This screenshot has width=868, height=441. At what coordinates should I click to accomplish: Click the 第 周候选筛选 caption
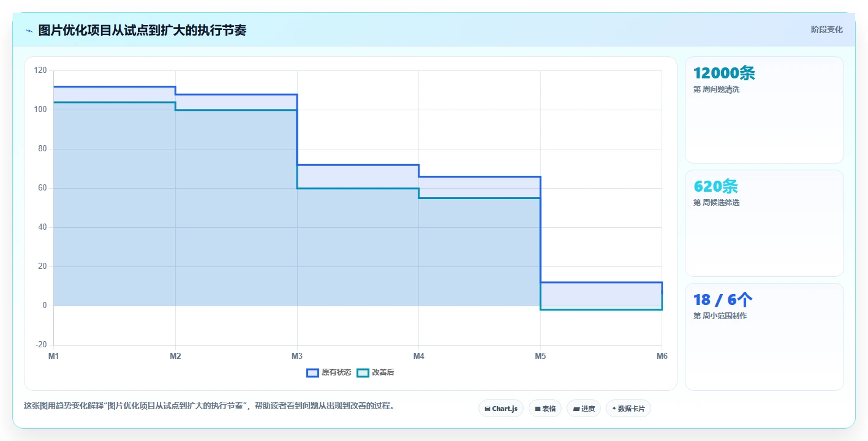coord(717,203)
